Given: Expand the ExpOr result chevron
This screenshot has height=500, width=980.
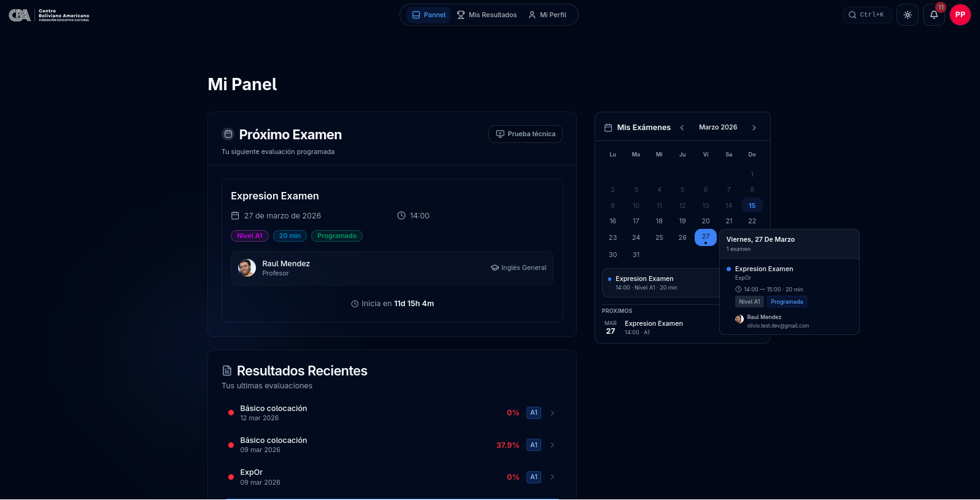Looking at the screenshot, I should pyautogui.click(x=552, y=477).
